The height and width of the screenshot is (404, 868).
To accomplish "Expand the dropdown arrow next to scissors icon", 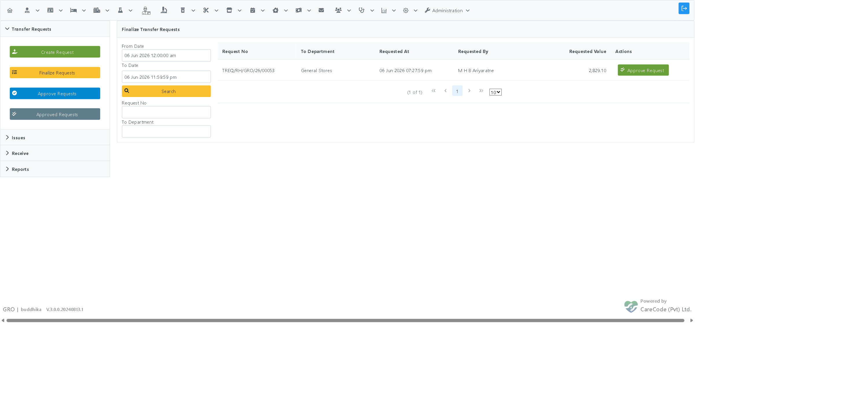I will (x=216, y=10).
